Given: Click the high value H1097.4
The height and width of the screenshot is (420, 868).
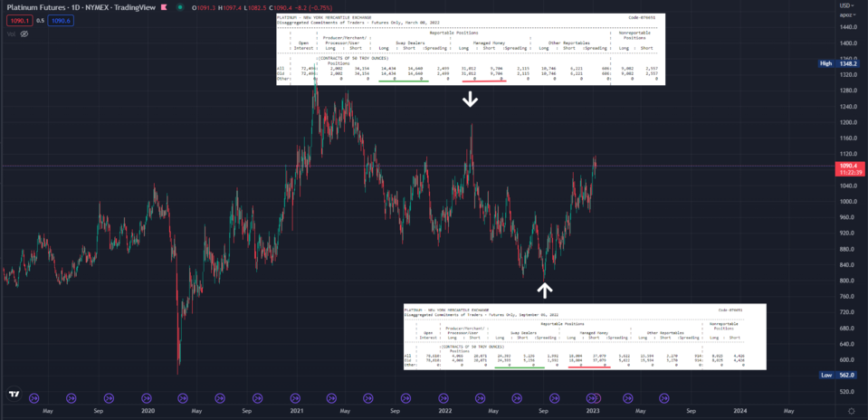Looking at the screenshot, I should coord(229,9).
